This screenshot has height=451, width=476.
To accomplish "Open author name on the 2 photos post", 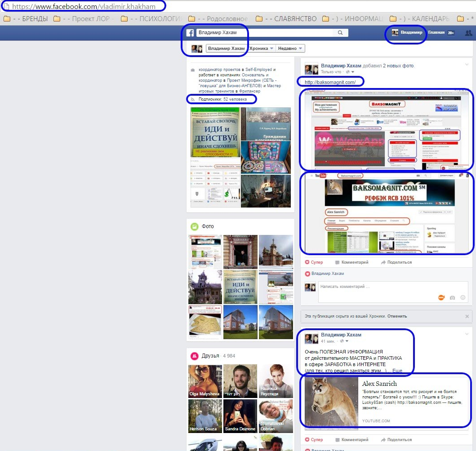I will tap(341, 66).
